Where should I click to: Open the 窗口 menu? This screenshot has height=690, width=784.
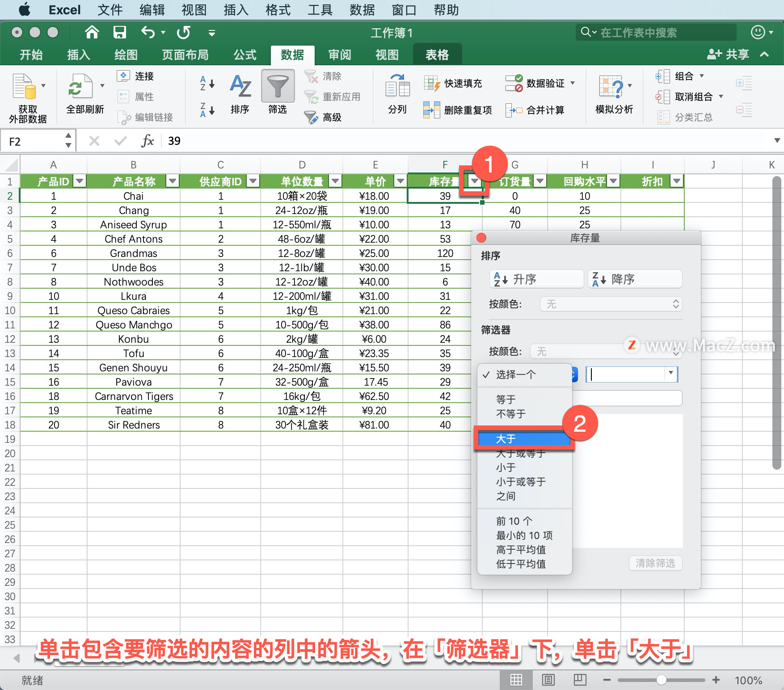[404, 9]
